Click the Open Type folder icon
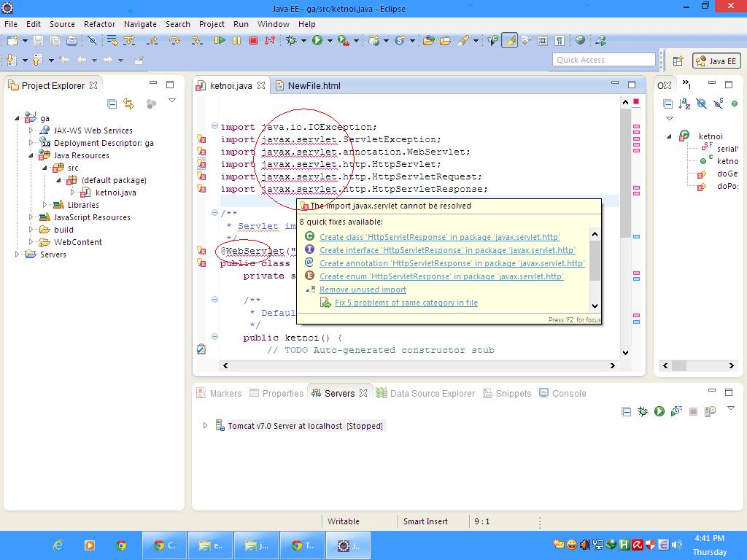The height and width of the screenshot is (560, 747). (x=428, y=41)
